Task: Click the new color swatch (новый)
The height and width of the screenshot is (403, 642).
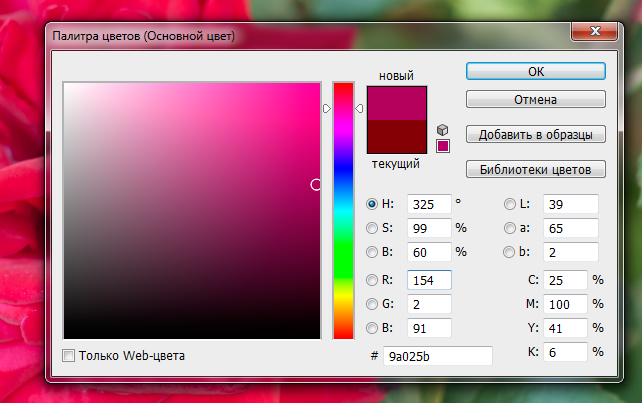Action: coord(397,103)
